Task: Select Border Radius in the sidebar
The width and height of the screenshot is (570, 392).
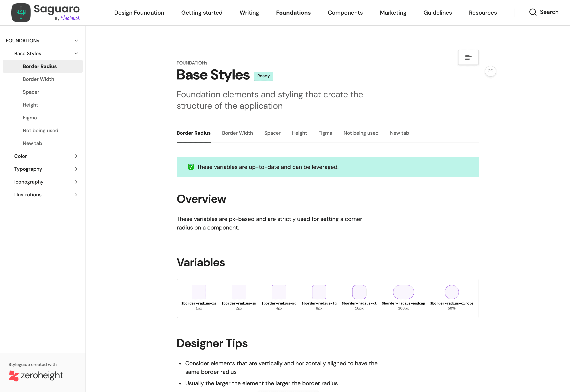Action: [x=43, y=66]
